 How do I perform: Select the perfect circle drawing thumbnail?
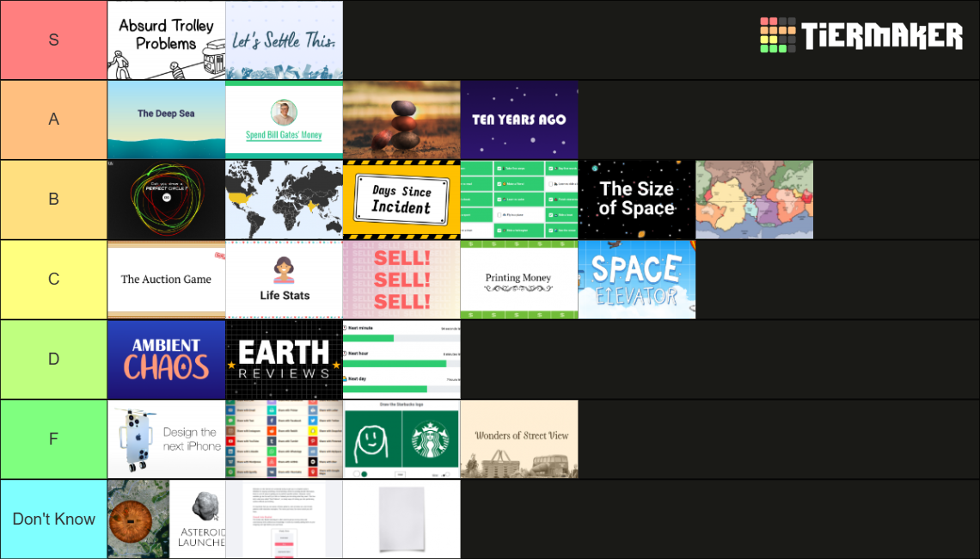166,200
